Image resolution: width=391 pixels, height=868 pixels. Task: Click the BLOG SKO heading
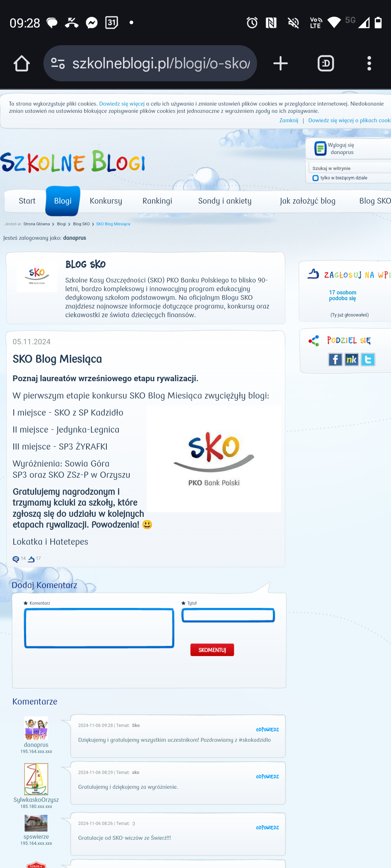(x=85, y=265)
